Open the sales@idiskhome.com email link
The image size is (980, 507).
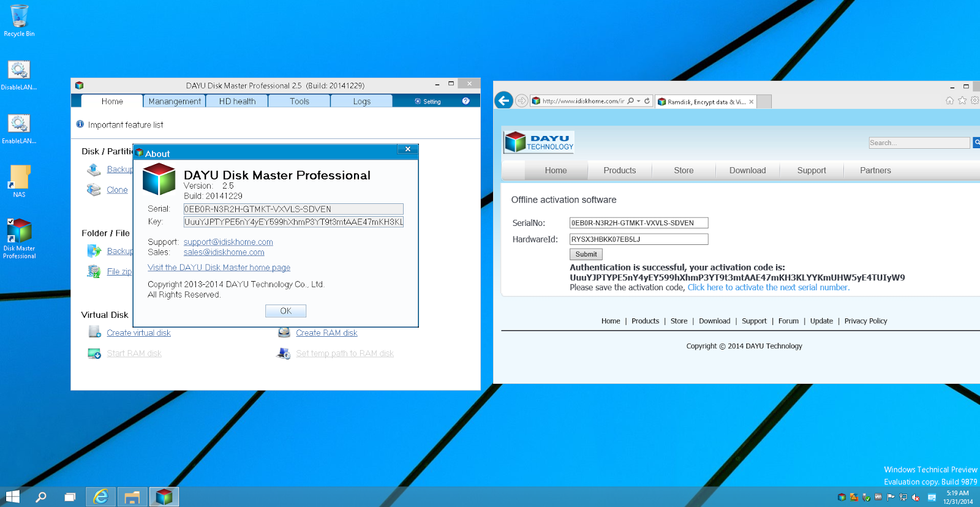(224, 252)
